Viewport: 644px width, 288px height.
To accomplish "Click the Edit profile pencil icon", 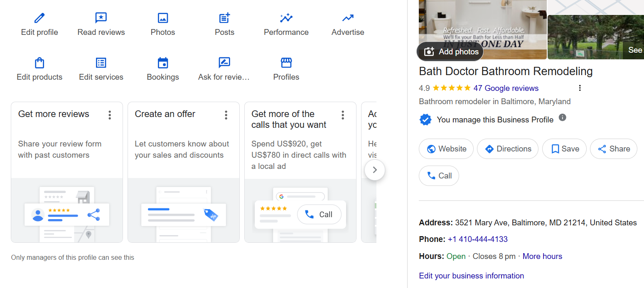I will 39,18.
